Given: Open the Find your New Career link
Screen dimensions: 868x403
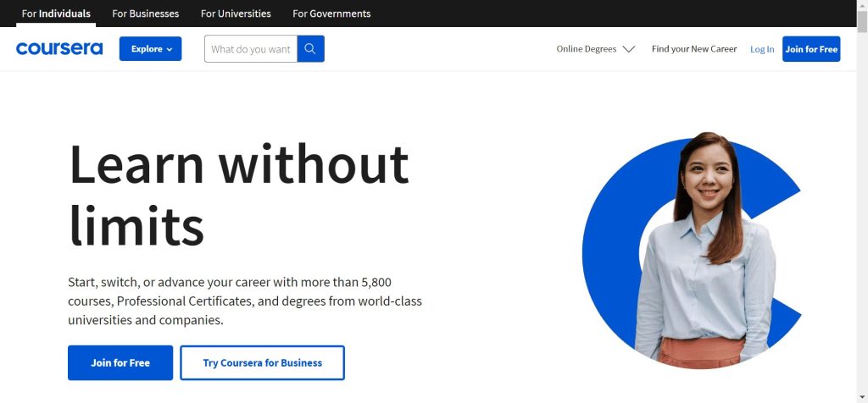Looking at the screenshot, I should click(694, 49).
